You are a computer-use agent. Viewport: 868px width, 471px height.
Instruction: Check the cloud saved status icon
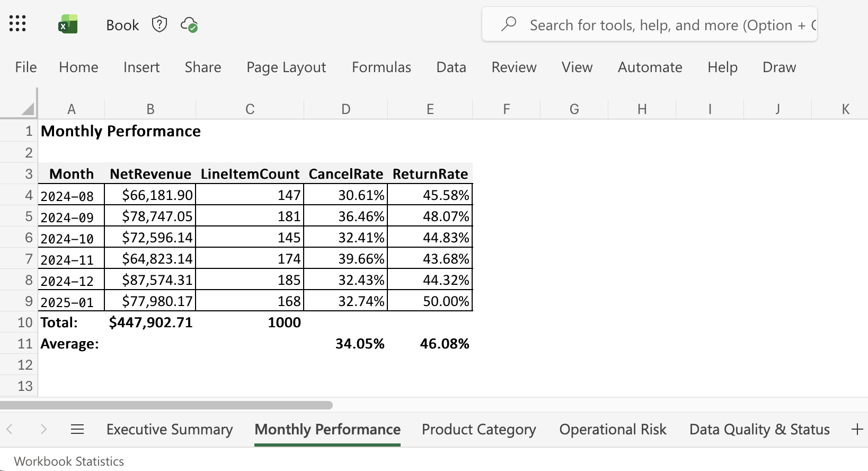click(x=189, y=25)
